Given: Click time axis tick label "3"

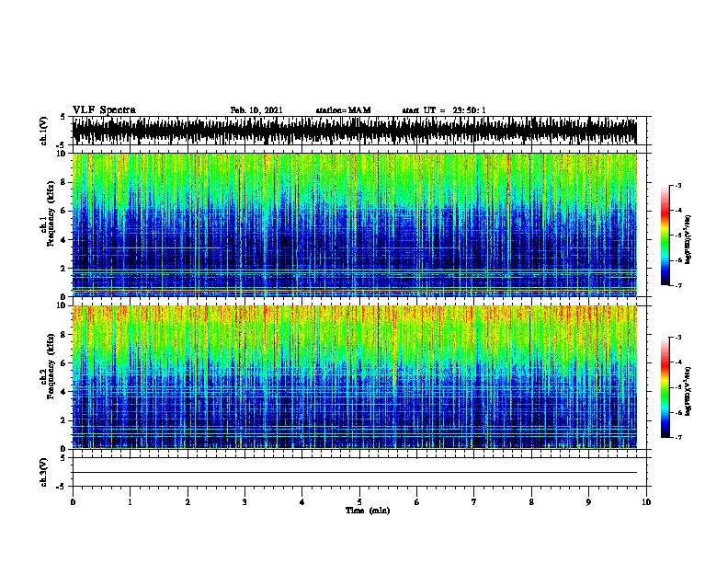Looking at the screenshot, I should point(245,502).
